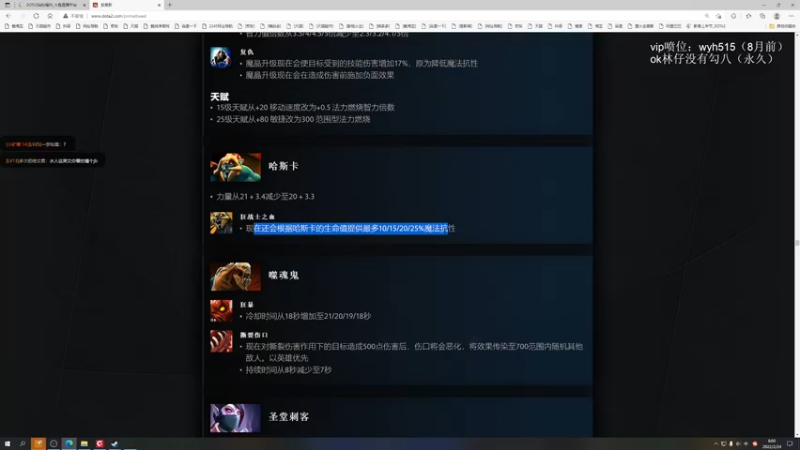The image size is (800, 450).
Task: Click the orange highlighted taskbar app
Action: pyautogui.click(x=38, y=444)
